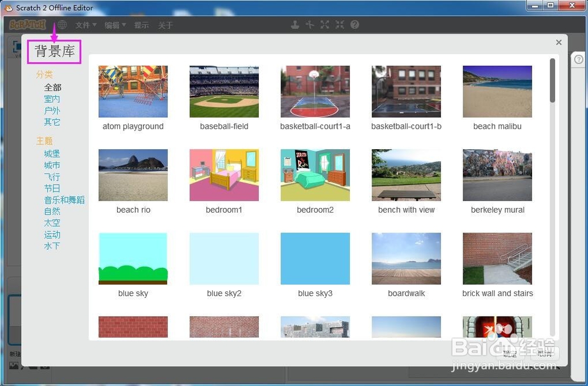This screenshot has width=588, height=386.
Task: Choose the 飞行 theme
Action: coord(52,177)
